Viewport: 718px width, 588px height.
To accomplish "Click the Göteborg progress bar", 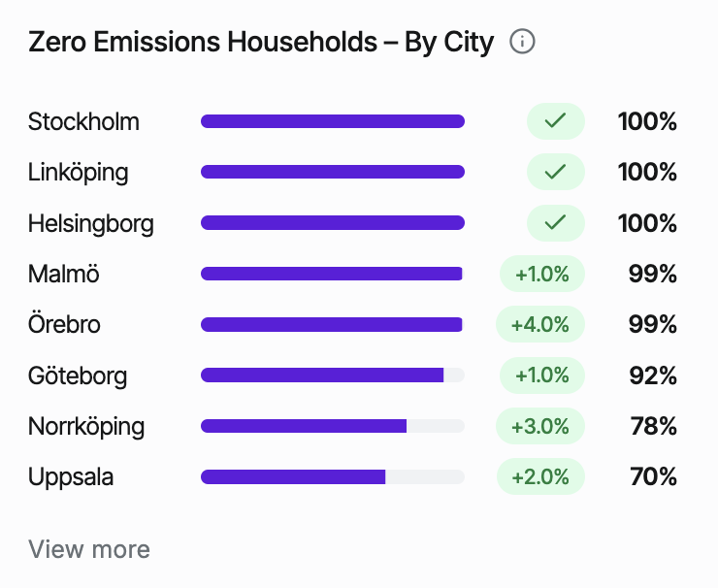I will point(333,376).
